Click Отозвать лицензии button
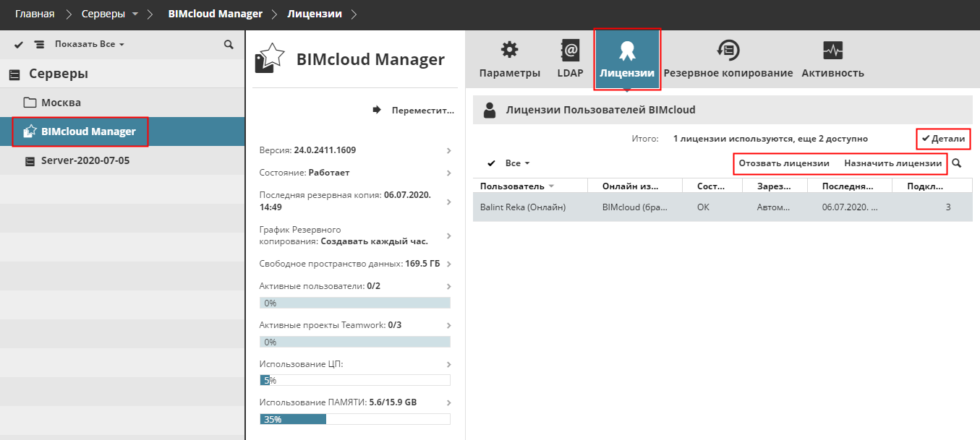This screenshot has height=440, width=980. click(784, 163)
